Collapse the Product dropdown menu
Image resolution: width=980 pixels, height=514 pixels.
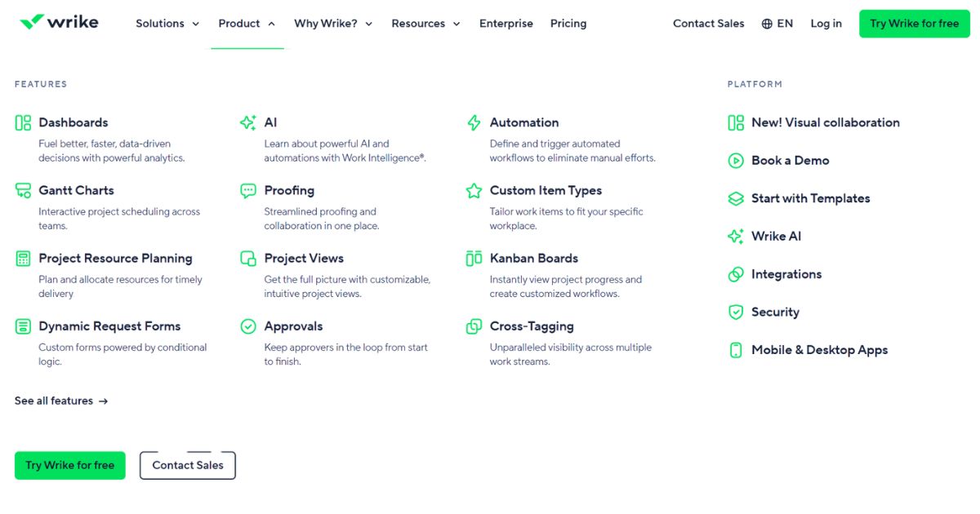(247, 24)
